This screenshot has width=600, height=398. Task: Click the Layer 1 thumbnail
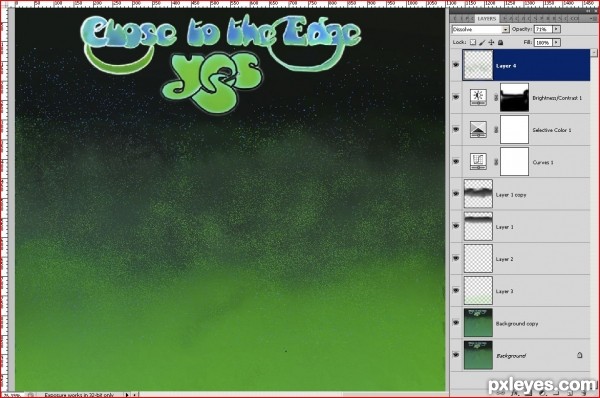click(478, 226)
